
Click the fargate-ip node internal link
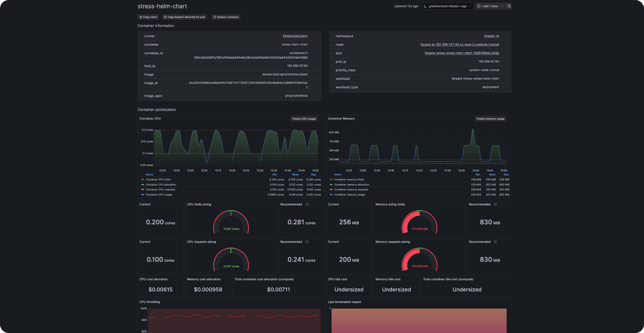(x=459, y=45)
